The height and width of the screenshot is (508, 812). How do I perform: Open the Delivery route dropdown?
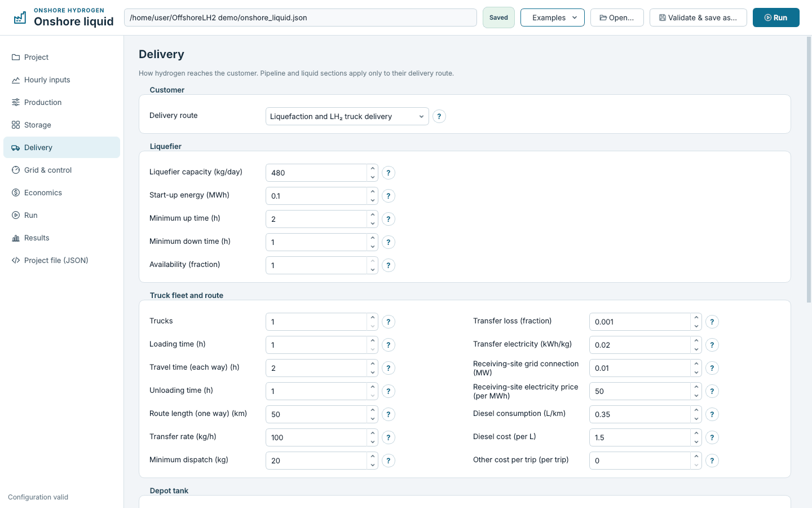[x=347, y=116]
